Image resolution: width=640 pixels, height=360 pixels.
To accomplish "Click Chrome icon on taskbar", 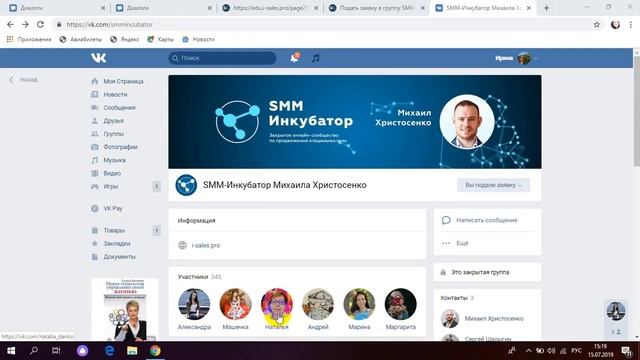I will [x=155, y=351].
